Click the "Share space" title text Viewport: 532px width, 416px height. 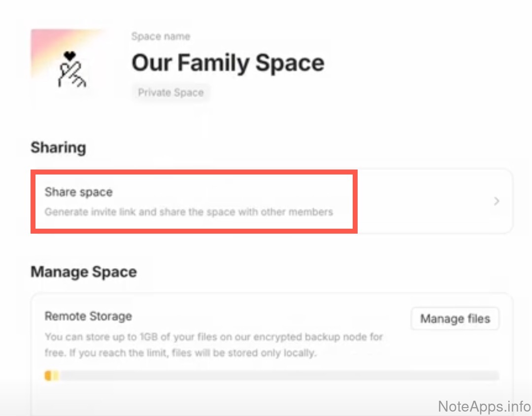(x=79, y=192)
